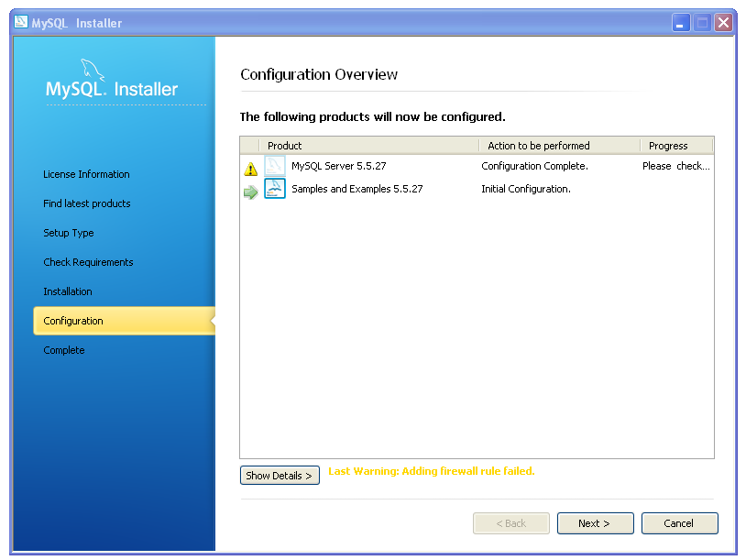Go to the Complete step
The height and width of the screenshot is (560, 746).
(x=64, y=350)
